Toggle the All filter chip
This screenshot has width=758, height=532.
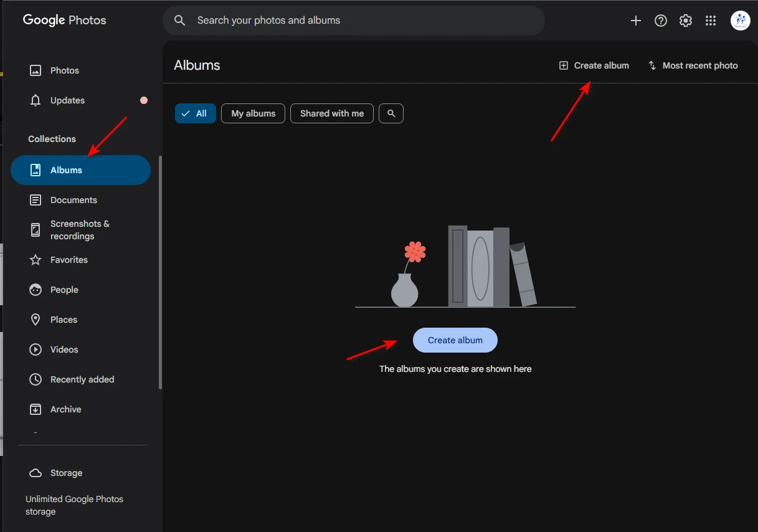[195, 113]
